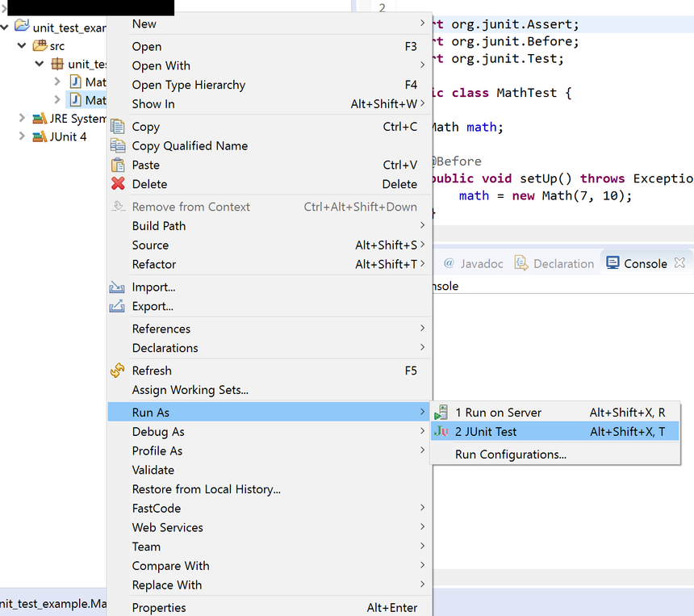
Task: Click the Run on Server icon
Action: pos(441,413)
